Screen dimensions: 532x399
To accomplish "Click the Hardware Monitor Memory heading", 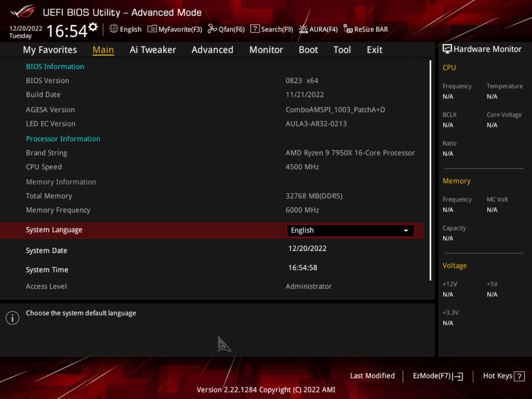I will pos(456,181).
